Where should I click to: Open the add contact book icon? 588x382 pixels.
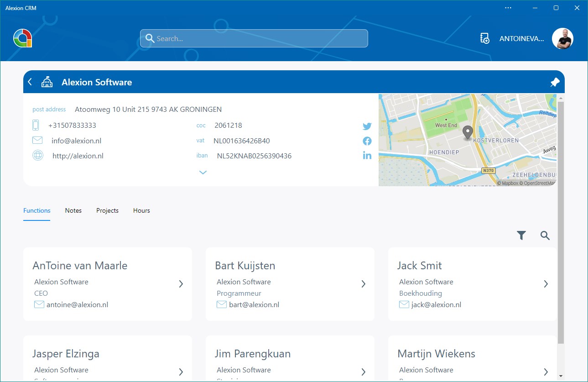coord(485,38)
